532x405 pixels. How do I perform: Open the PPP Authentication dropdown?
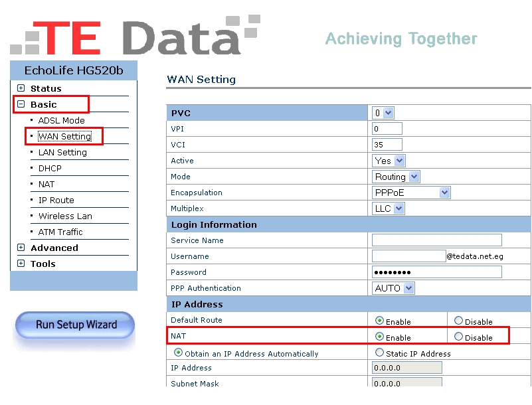coord(394,288)
